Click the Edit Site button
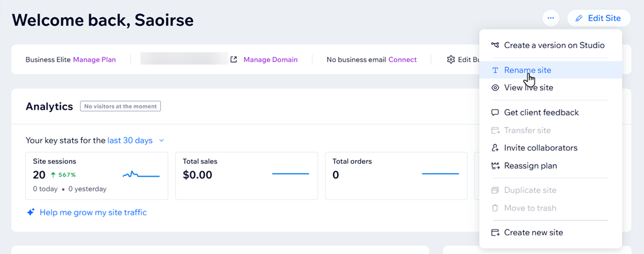The height and width of the screenshot is (254, 644). 599,18
